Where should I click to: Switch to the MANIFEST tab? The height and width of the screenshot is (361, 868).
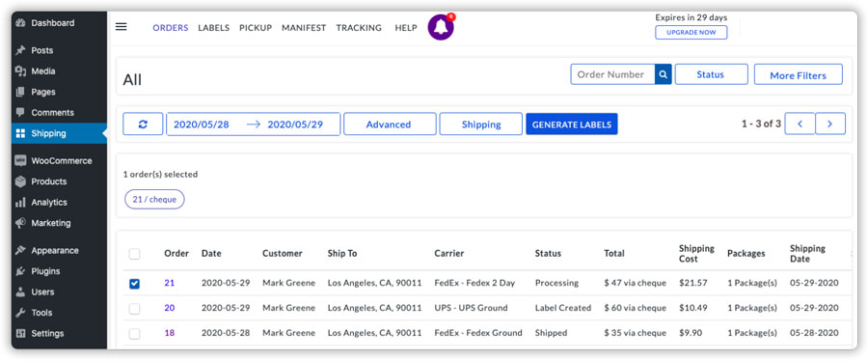pyautogui.click(x=304, y=28)
